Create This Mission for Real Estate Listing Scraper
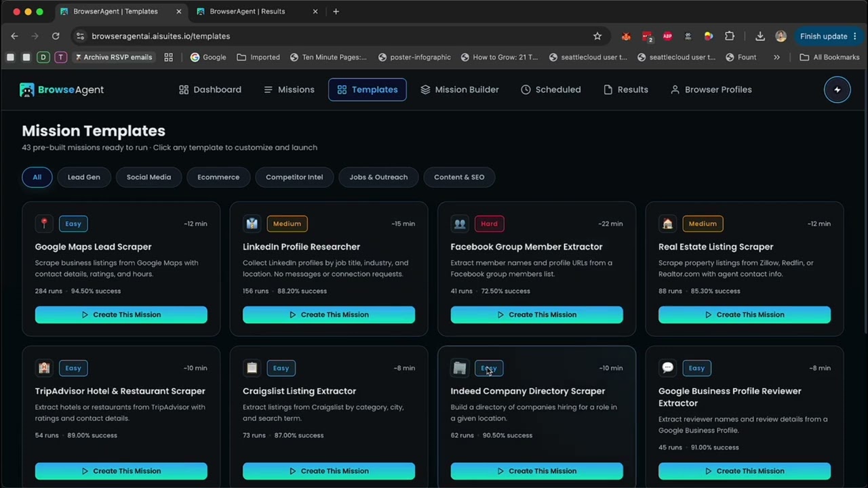868x488 pixels. point(745,314)
